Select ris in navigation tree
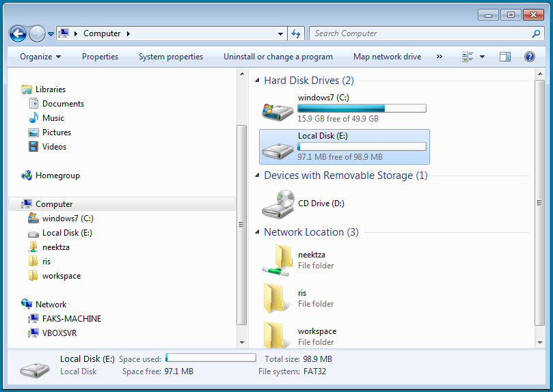The height and width of the screenshot is (392, 553). tap(46, 262)
